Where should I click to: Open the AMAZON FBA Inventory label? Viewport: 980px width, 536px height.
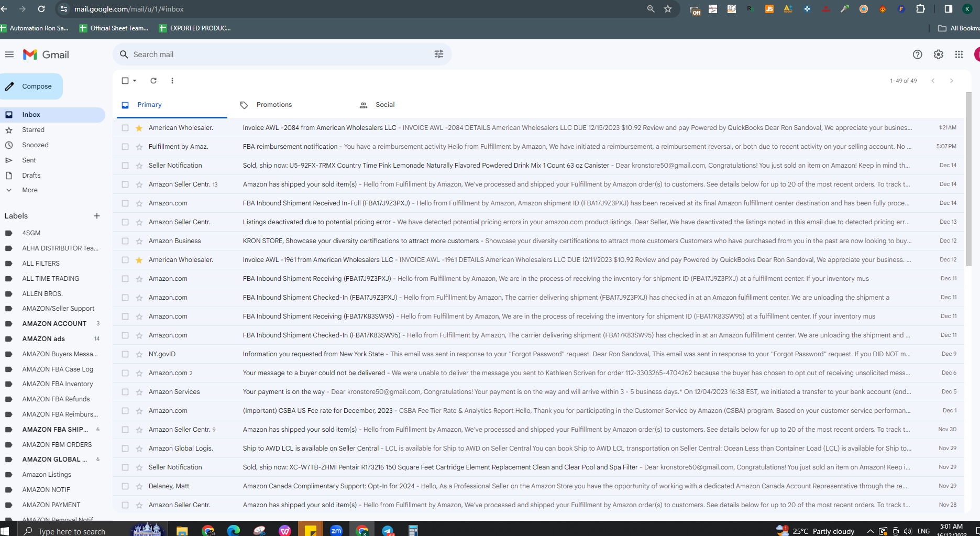point(58,384)
